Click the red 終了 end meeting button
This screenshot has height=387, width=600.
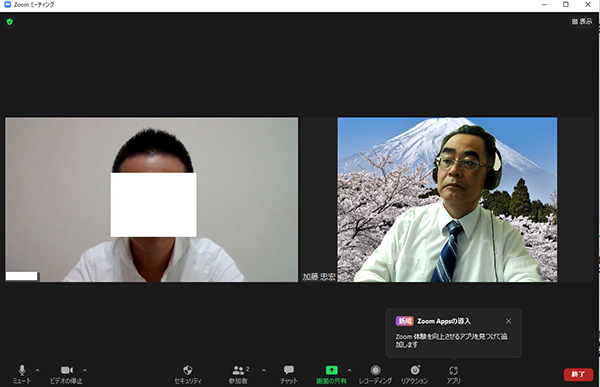pos(578,374)
